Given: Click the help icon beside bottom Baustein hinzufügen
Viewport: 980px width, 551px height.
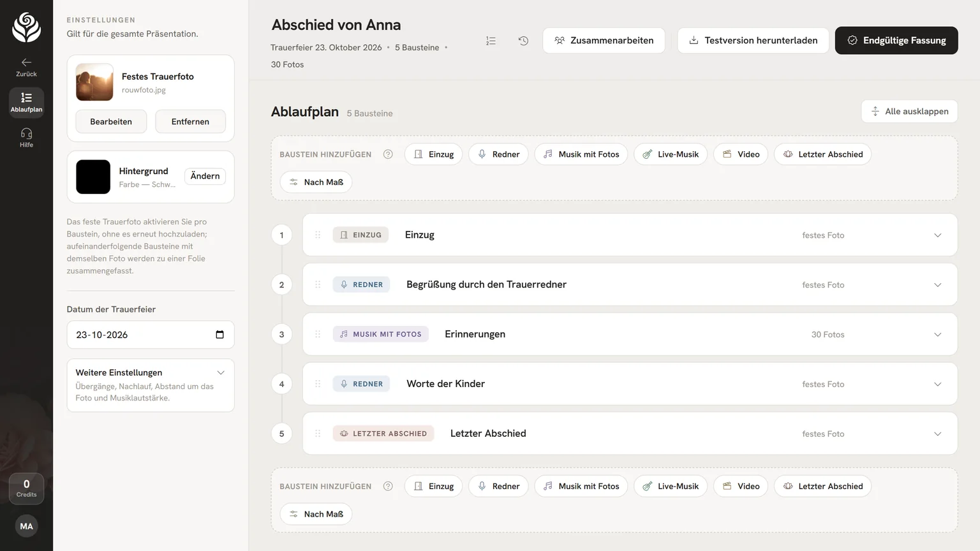Looking at the screenshot, I should pyautogui.click(x=388, y=486).
